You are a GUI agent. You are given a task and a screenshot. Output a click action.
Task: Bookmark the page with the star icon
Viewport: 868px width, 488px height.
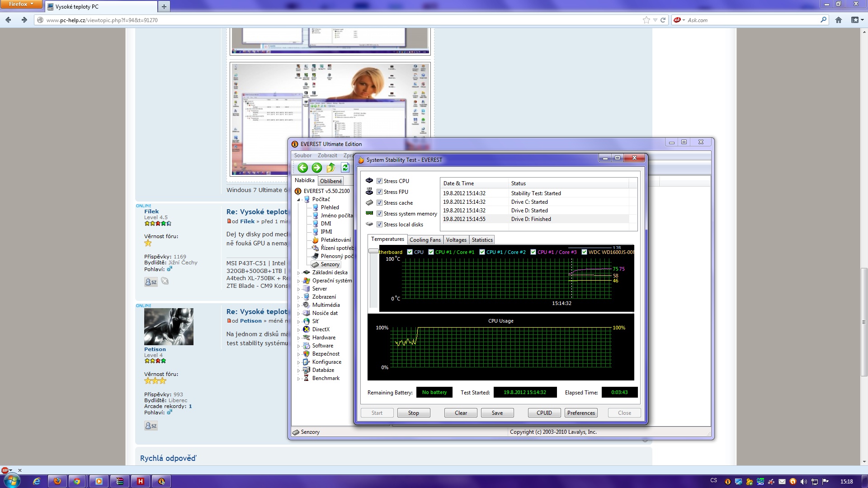pyautogui.click(x=646, y=20)
